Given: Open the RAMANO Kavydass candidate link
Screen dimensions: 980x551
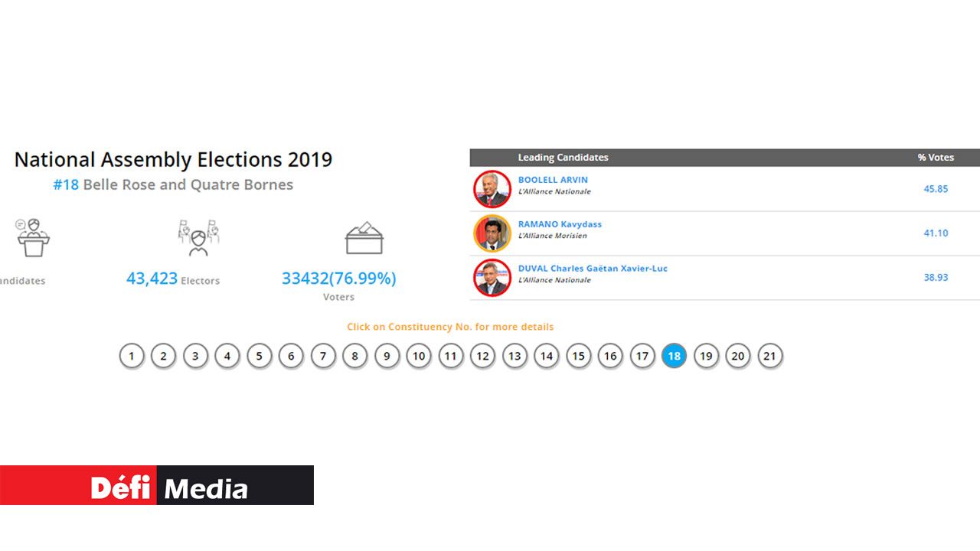Looking at the screenshot, I should pos(560,224).
